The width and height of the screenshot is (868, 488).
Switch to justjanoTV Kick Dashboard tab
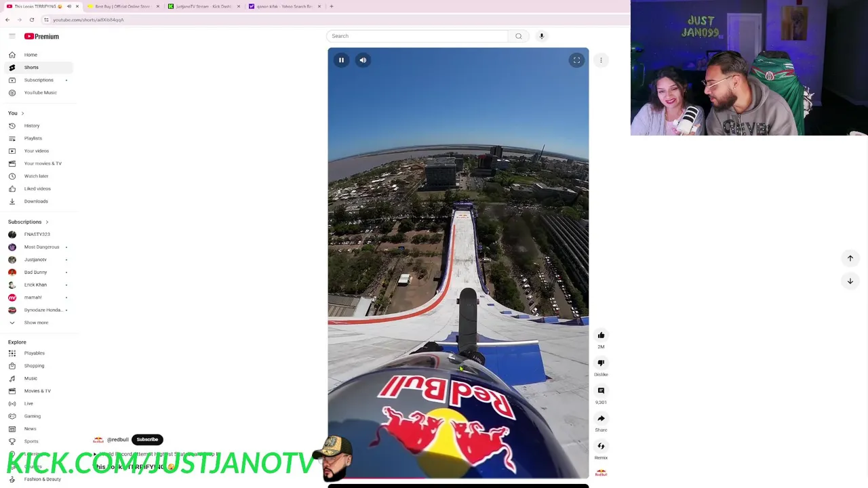click(203, 6)
